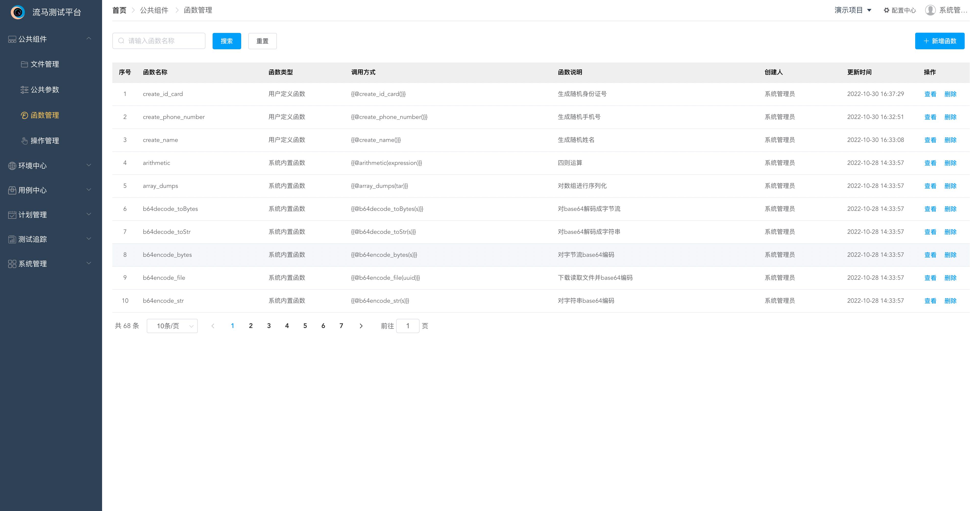Screen dimensions: 980x511
Task: Click the 配置中心 gear icon
Action: (x=886, y=10)
